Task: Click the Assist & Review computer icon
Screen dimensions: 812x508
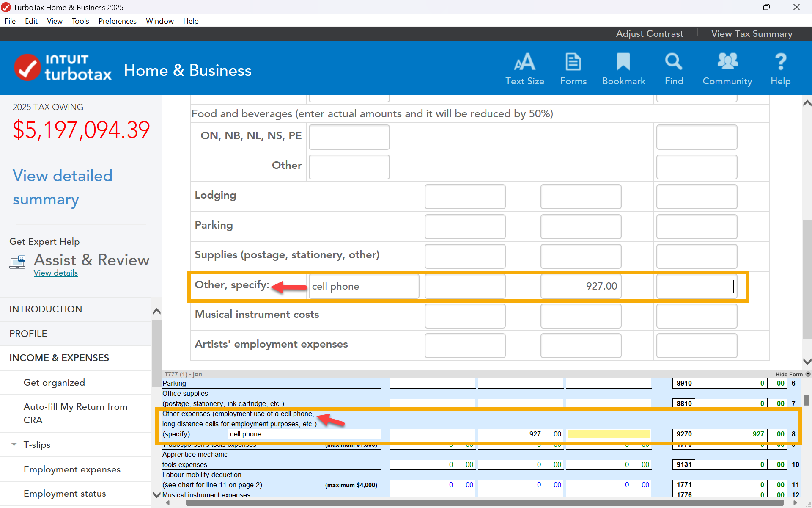Action: [17, 262]
